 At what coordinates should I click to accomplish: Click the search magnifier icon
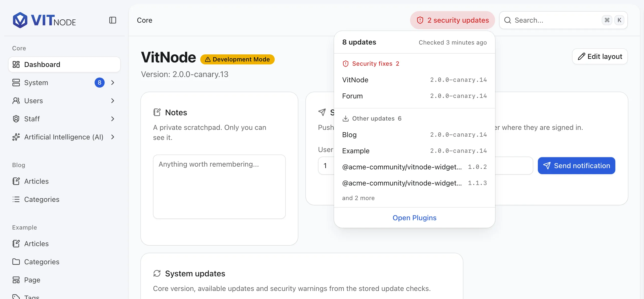point(508,20)
